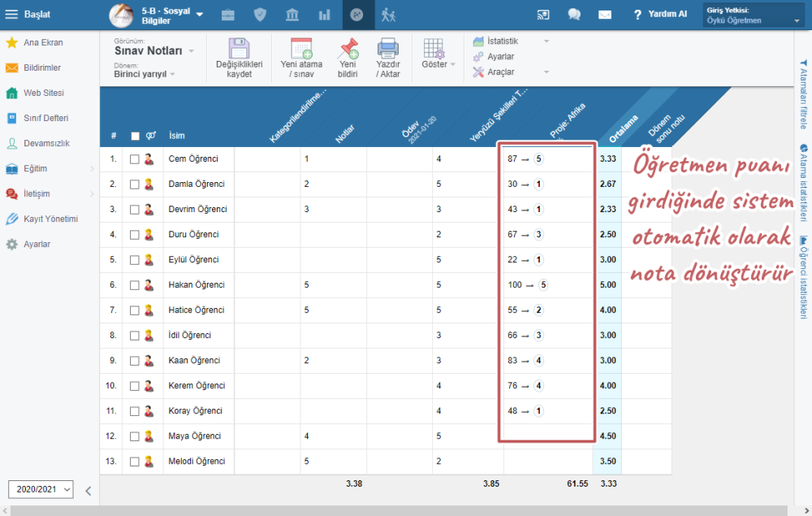The image size is (812, 516).
Task: Click the briefcase icon in top bar
Action: [228, 15]
